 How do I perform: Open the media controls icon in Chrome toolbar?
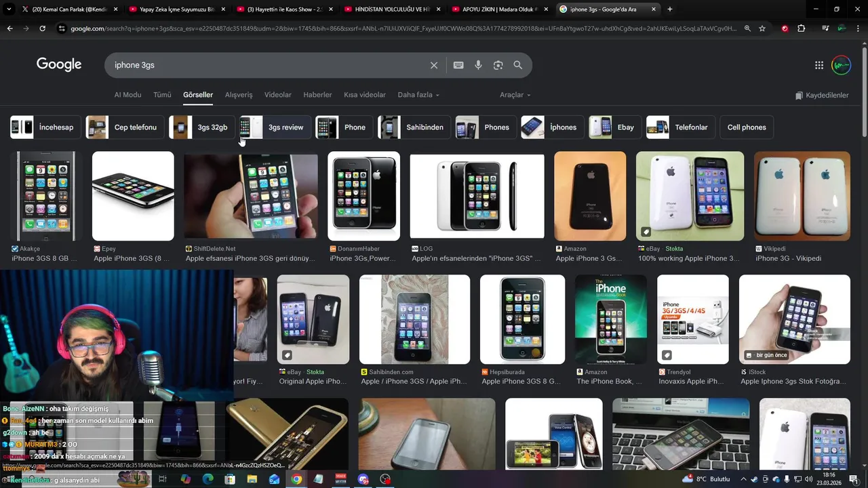[825, 28]
